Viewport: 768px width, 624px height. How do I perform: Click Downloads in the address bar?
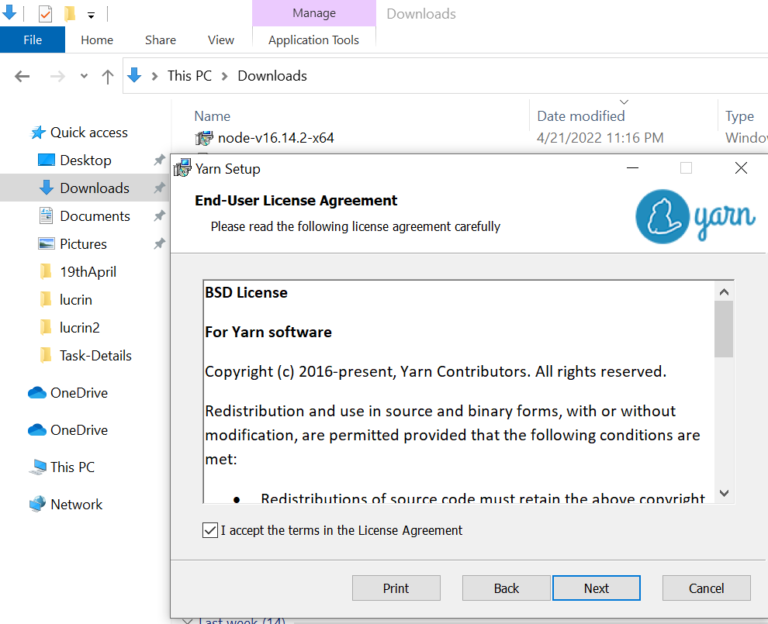click(272, 76)
